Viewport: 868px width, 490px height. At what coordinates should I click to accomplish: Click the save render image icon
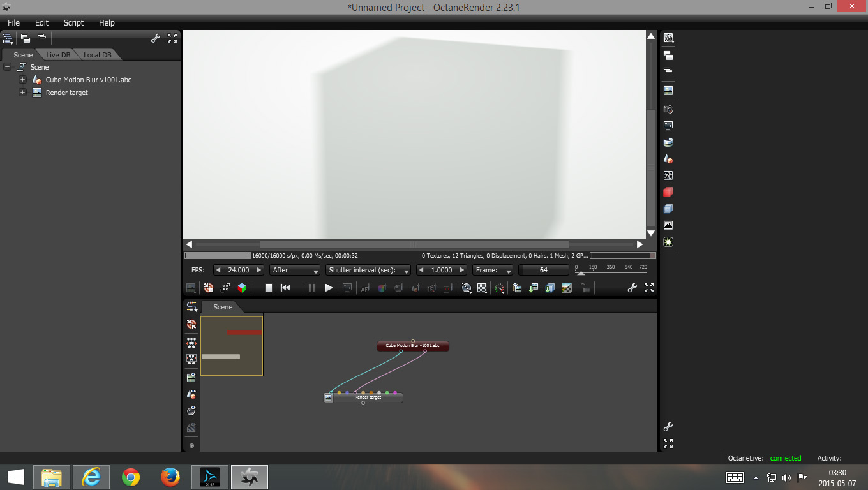click(534, 288)
